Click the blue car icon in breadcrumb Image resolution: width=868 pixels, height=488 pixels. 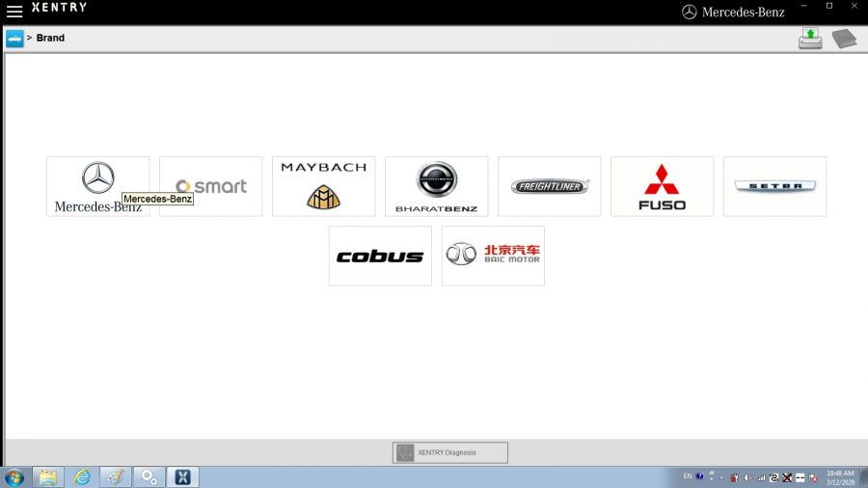coord(14,39)
